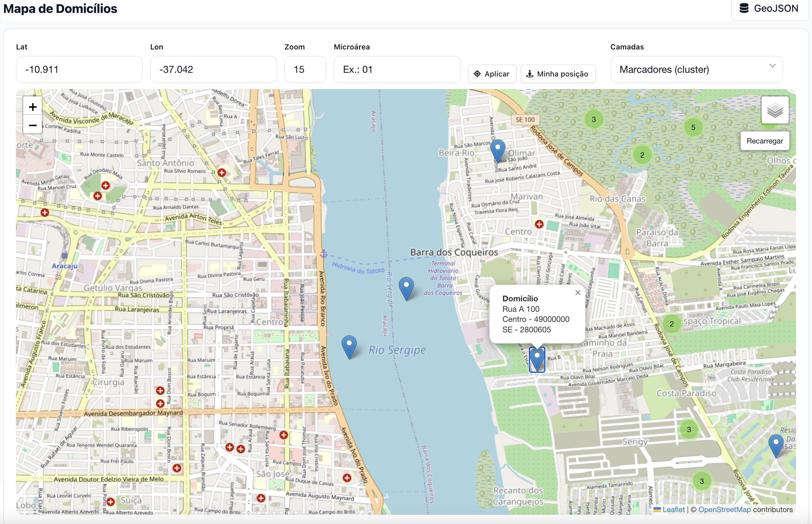Viewport: 812px width, 524px height.
Task: Click the Recarregar button on map
Action: pos(764,141)
